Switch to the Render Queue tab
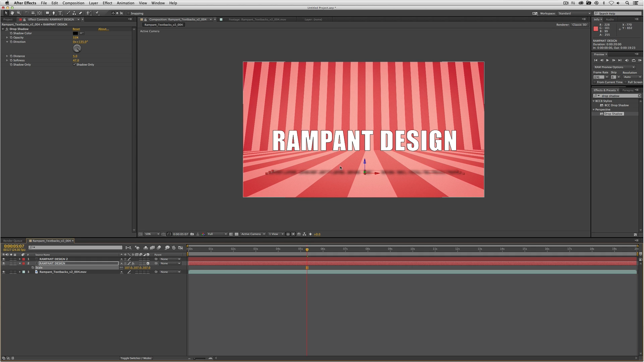Image resolution: width=644 pixels, height=362 pixels. [x=13, y=241]
